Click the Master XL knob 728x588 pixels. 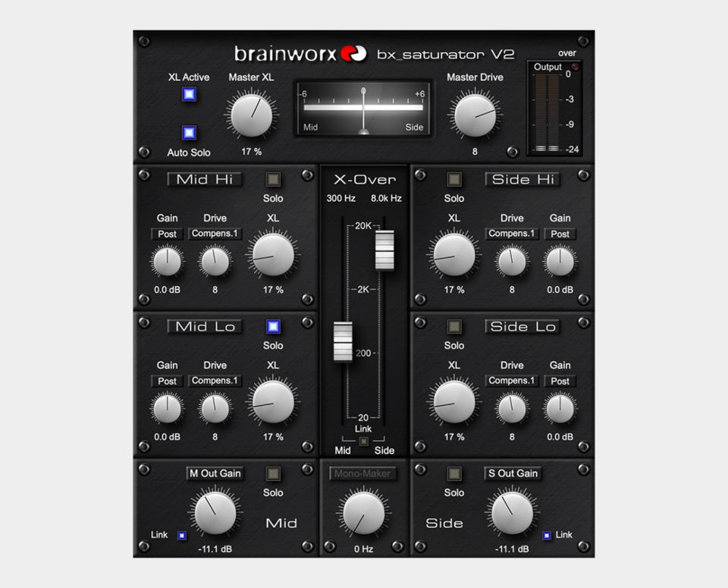[251, 115]
